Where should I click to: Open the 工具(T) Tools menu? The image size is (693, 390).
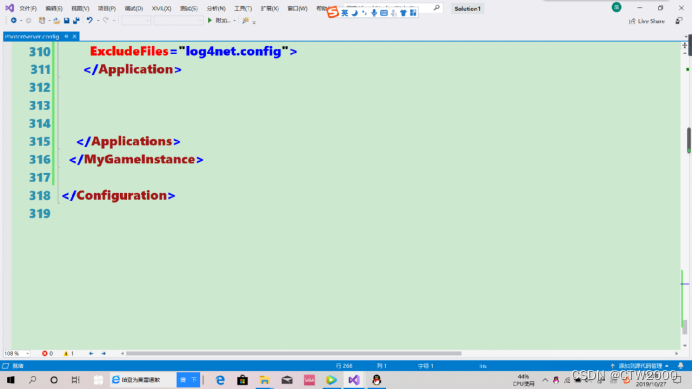pyautogui.click(x=243, y=8)
